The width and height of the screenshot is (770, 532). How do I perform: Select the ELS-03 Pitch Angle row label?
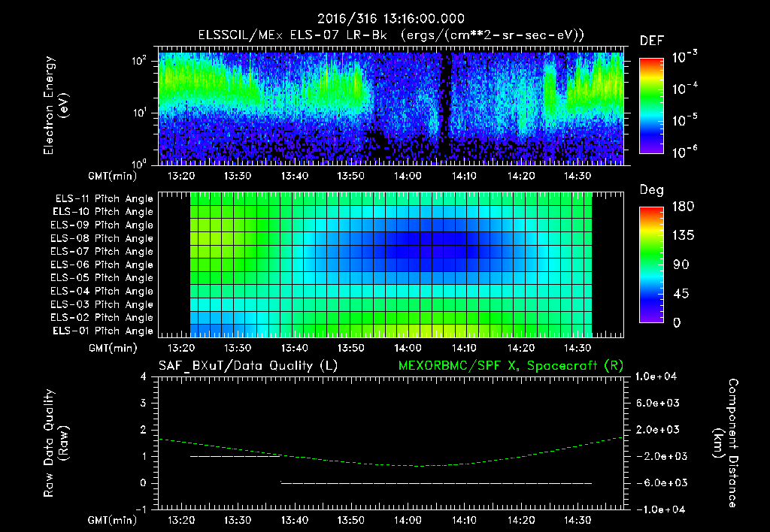coord(102,305)
